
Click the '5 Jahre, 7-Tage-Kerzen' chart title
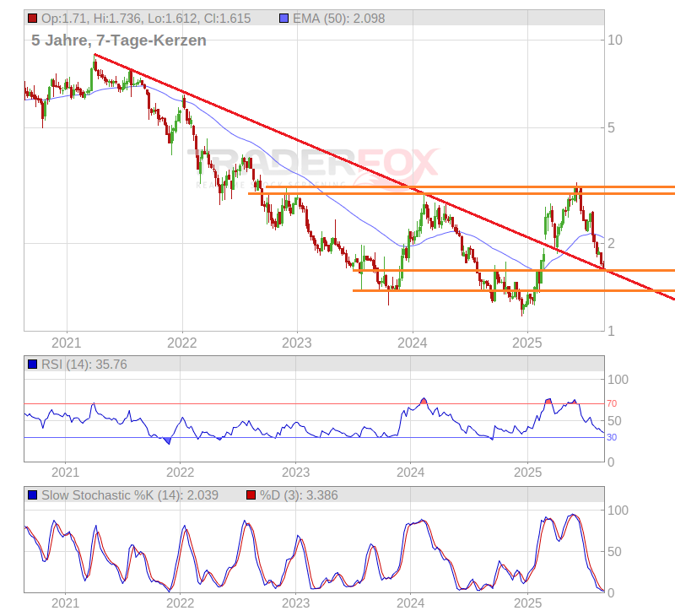pos(118,40)
